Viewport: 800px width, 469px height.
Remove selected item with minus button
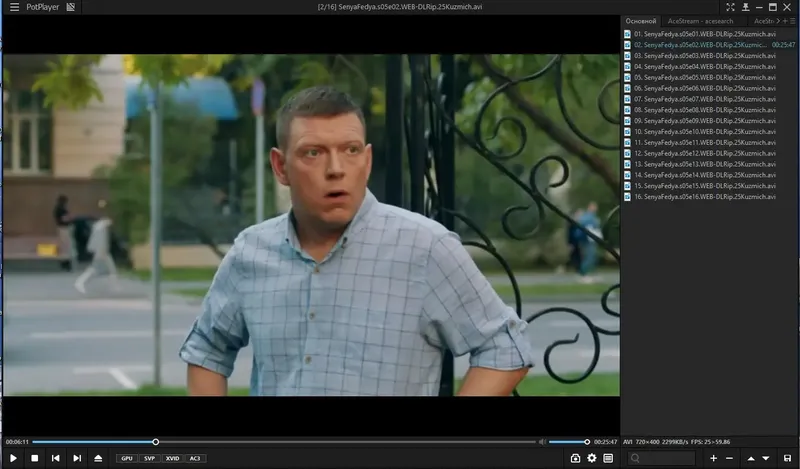(729, 458)
